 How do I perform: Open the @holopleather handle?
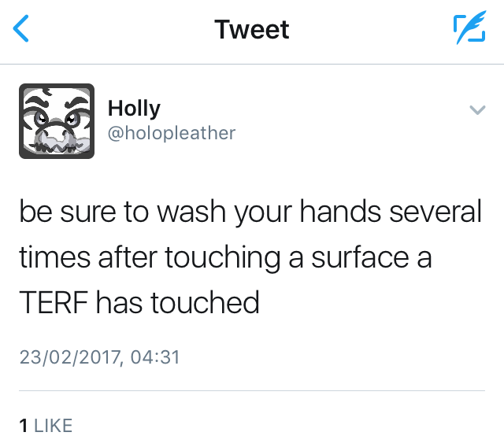171,133
